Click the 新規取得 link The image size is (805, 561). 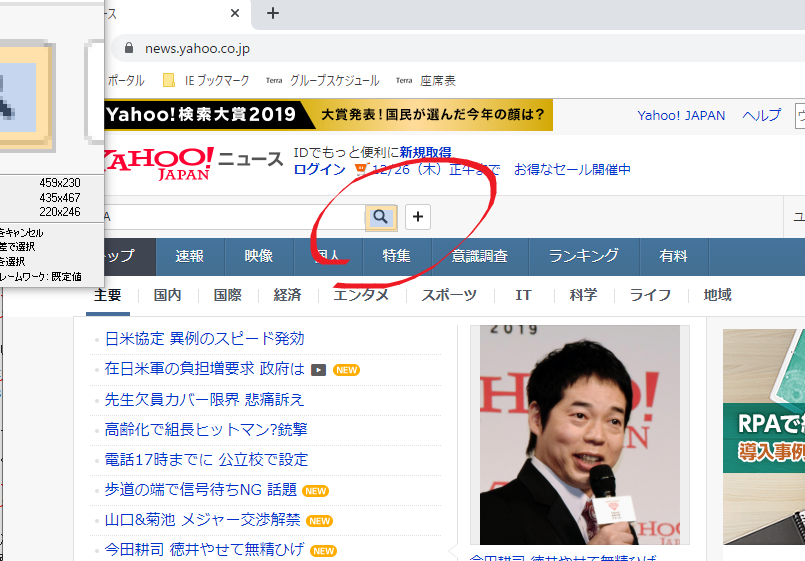click(x=426, y=152)
